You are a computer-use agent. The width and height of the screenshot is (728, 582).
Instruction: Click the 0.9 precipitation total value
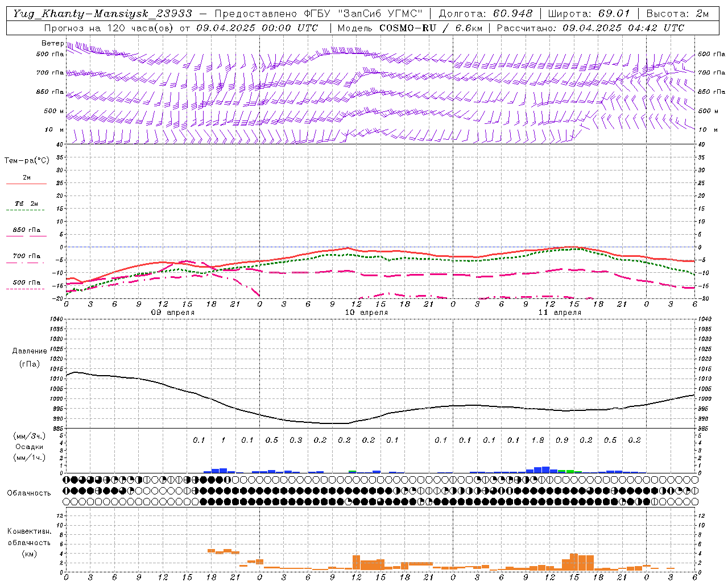coord(562,440)
